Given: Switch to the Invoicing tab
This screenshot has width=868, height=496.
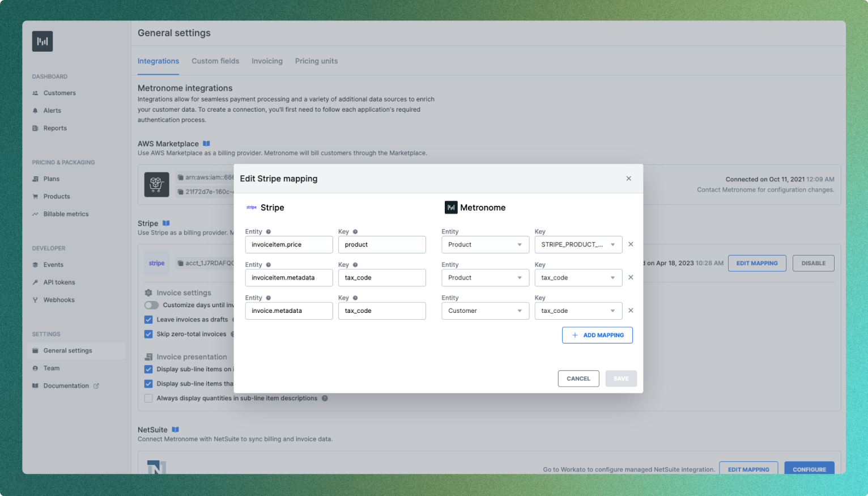Looking at the screenshot, I should 267,61.
